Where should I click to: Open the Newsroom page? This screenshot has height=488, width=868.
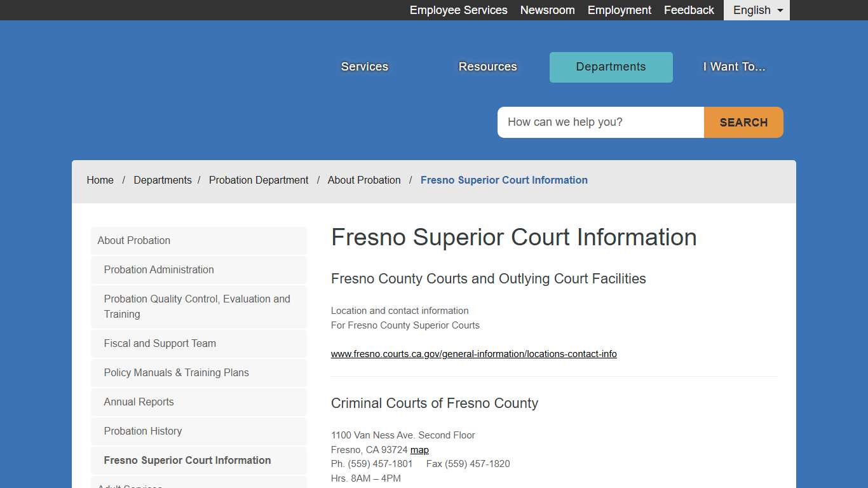pos(547,10)
